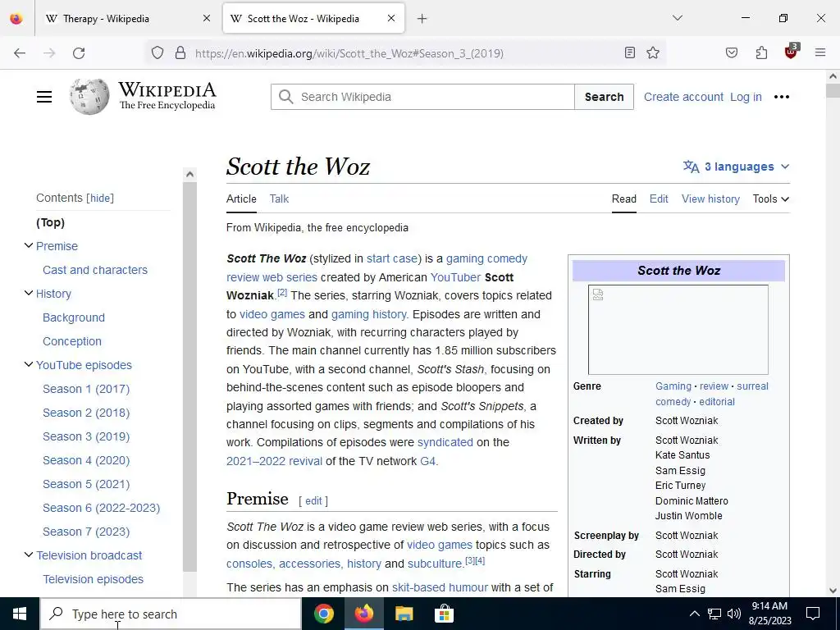This screenshot has height=630, width=840.
Task: Open the Log in link
Action: tap(746, 97)
